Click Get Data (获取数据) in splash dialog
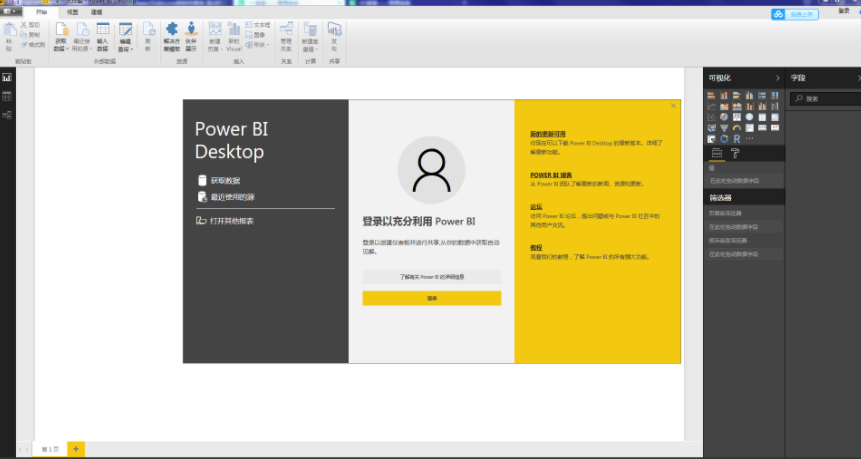The height and width of the screenshot is (459, 861). [219, 181]
